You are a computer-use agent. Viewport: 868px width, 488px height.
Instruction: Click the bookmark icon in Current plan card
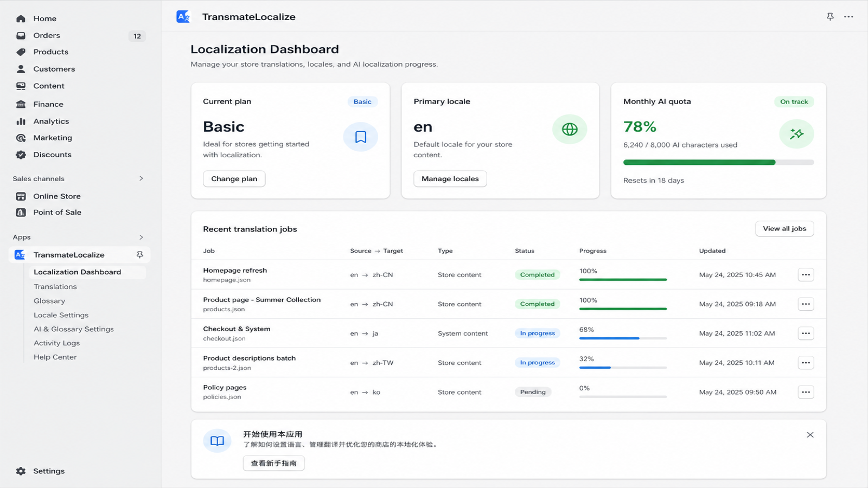coord(361,137)
